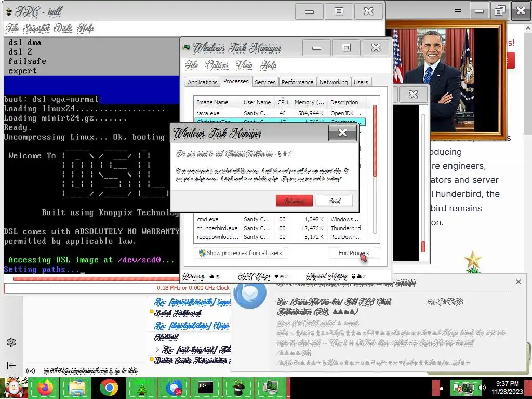Viewport: 532px width, 399px height.
Task: Select the rpbgdownload process row
Action: click(280, 237)
